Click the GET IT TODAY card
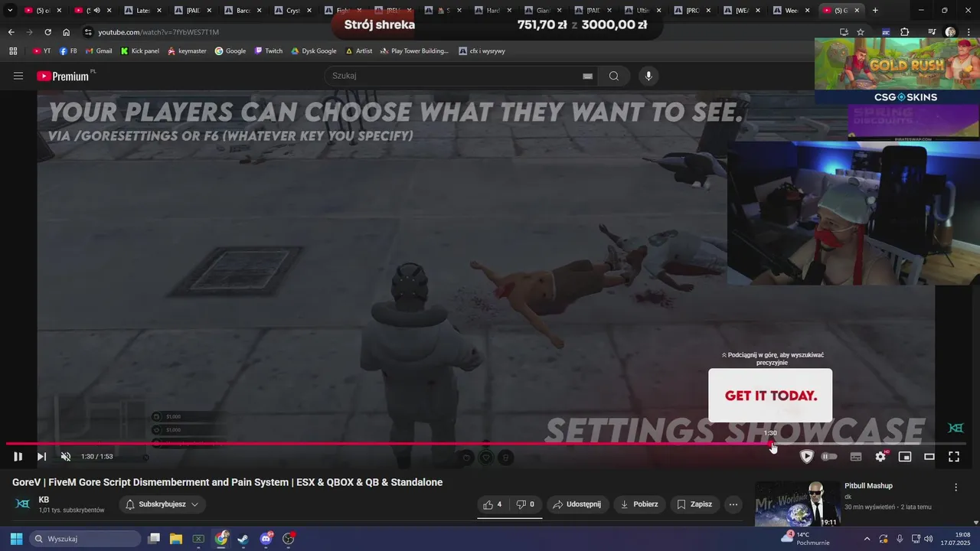Image resolution: width=980 pixels, height=551 pixels. (x=770, y=396)
